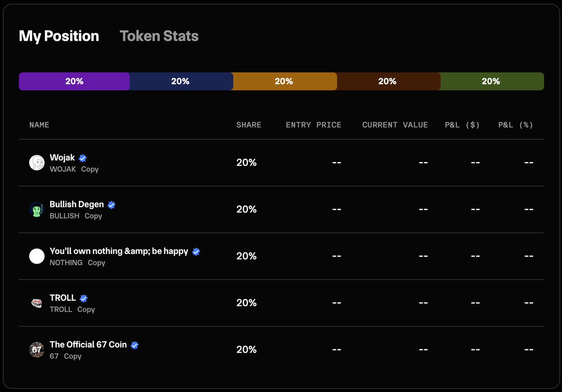Click verified badge beside The Official 67 Coin

coord(135,345)
